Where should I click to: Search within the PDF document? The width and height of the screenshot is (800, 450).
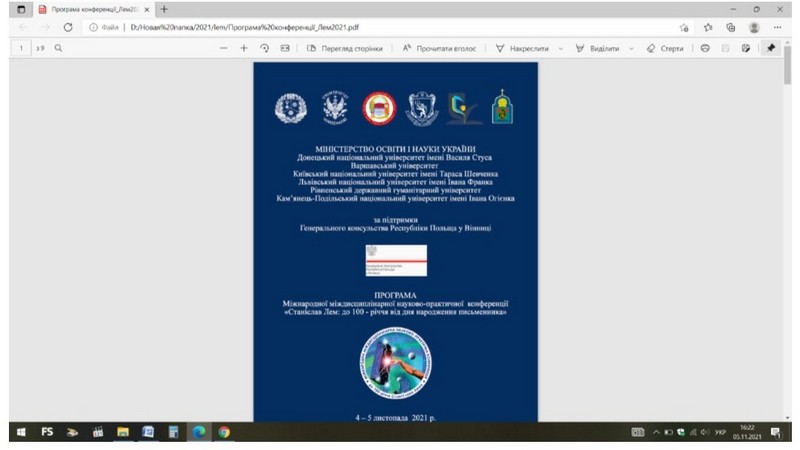(58, 48)
